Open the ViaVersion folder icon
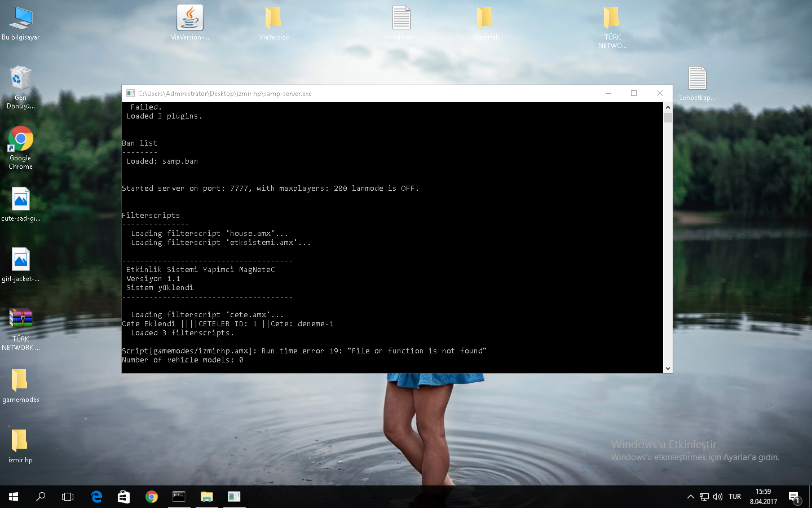The image size is (812, 508). point(274,23)
